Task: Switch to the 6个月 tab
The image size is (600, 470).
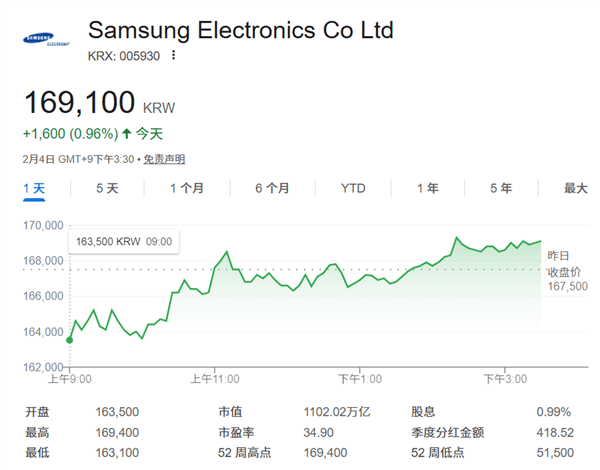Action: click(x=272, y=188)
